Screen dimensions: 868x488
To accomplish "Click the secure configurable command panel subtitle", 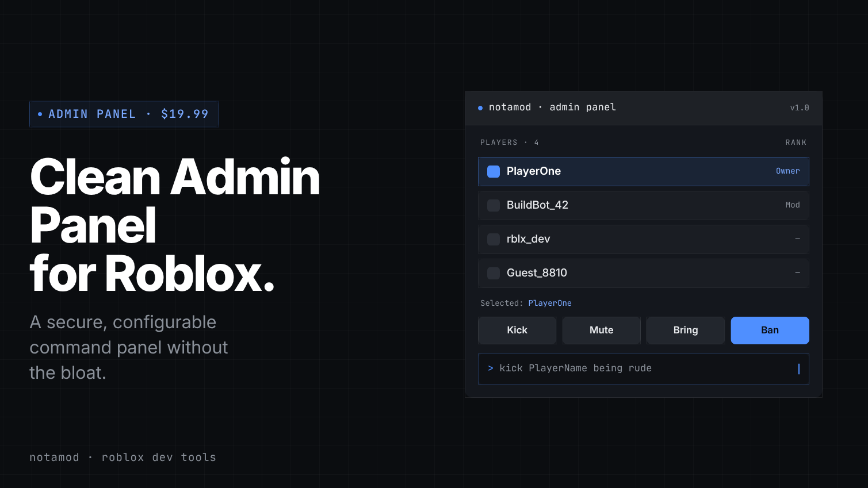I will [129, 347].
